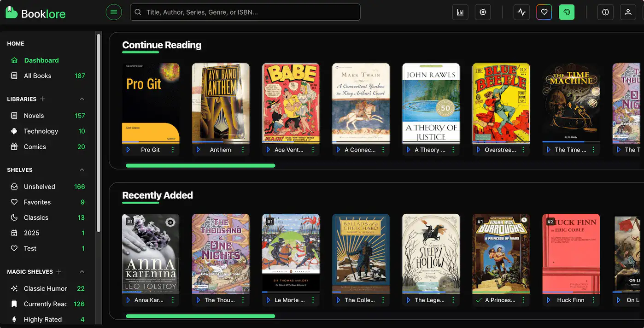Open the user profile icon
The image size is (644, 328).
tap(628, 12)
